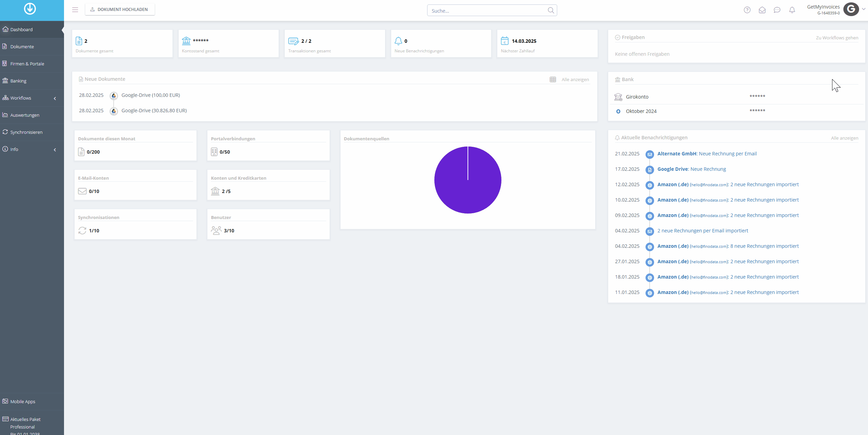Toggle the hamburger menu icon
The image size is (868, 435).
75,10
